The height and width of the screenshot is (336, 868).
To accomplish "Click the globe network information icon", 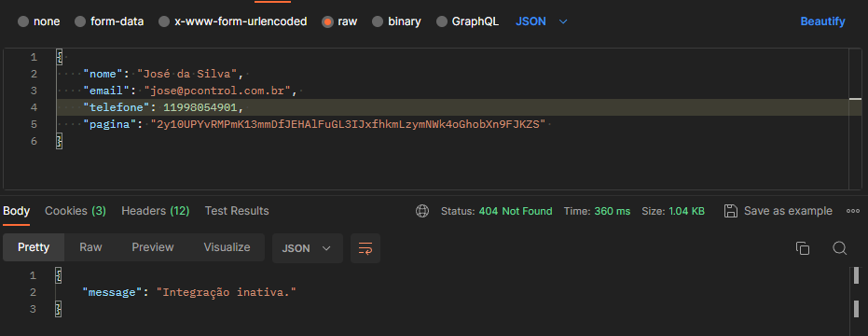I will [x=422, y=211].
